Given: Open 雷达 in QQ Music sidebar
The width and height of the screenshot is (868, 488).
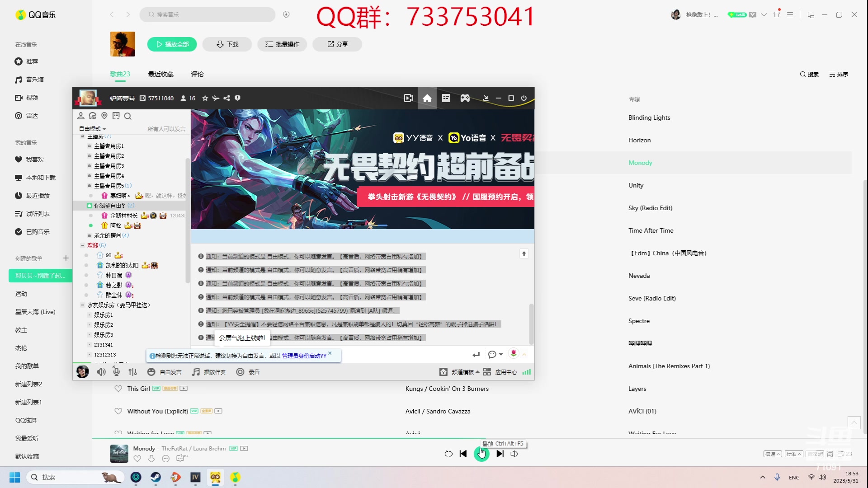Looking at the screenshot, I should tap(27, 116).
